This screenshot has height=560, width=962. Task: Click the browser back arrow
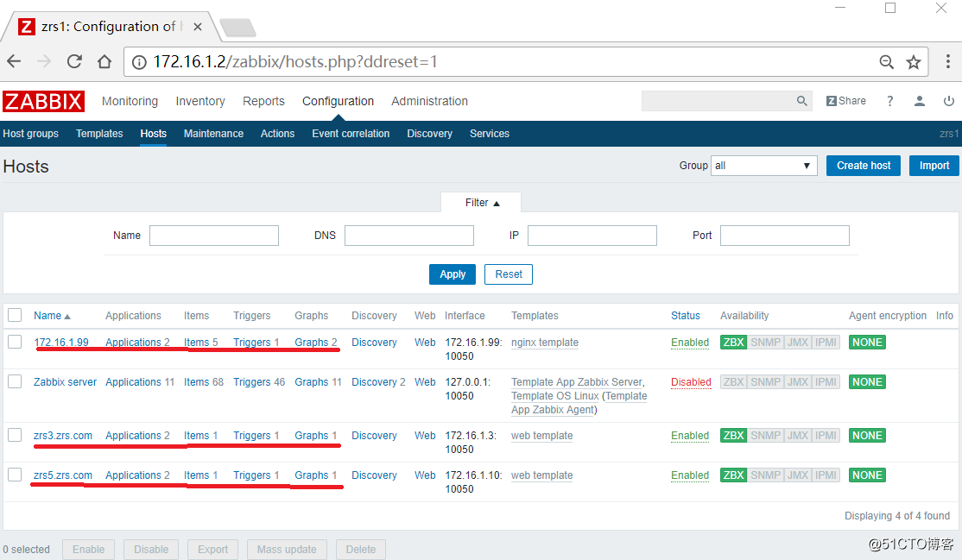coord(14,61)
